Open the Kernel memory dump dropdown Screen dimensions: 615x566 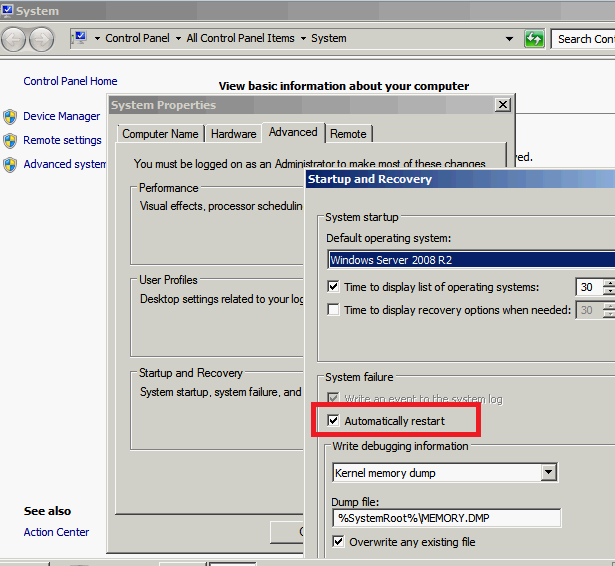547,472
